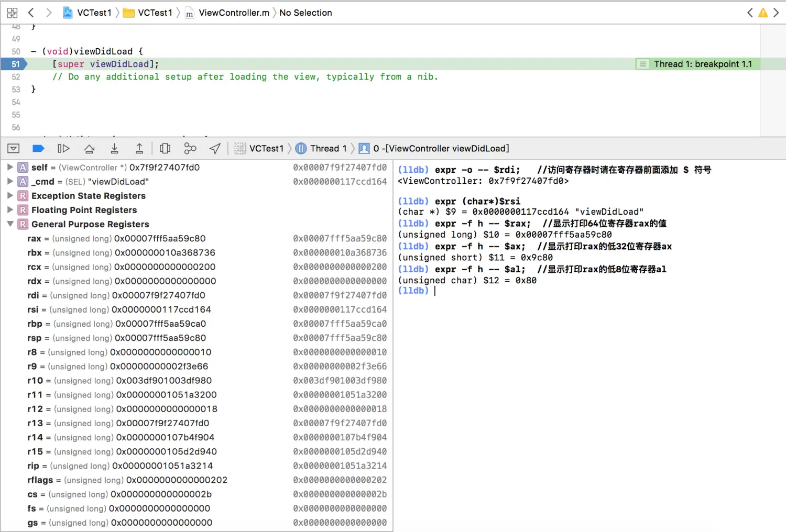
Task: Select the rsp register row
Action: 196,338
